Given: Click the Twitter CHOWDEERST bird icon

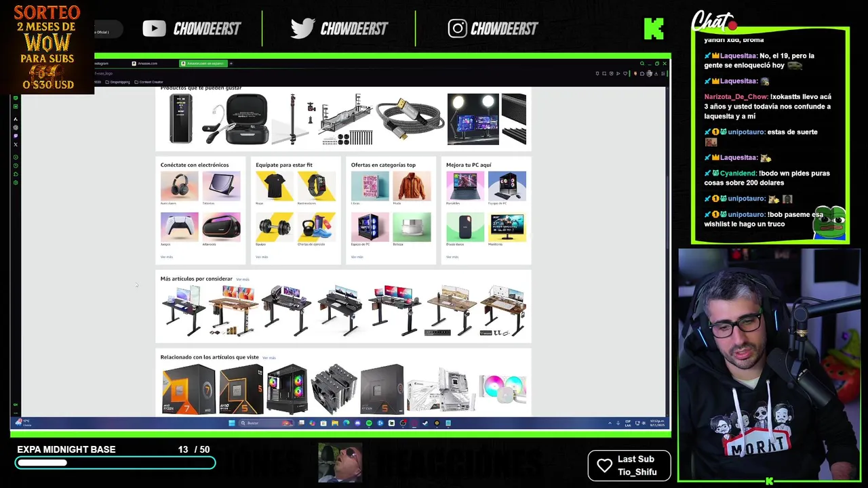Looking at the screenshot, I should tap(302, 28).
